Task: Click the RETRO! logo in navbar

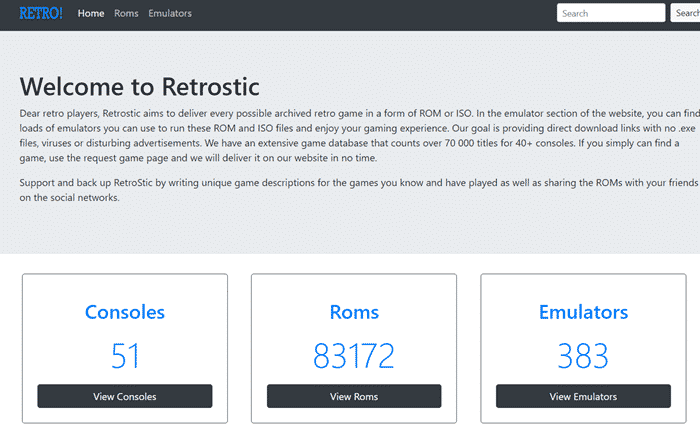Action: (x=41, y=13)
